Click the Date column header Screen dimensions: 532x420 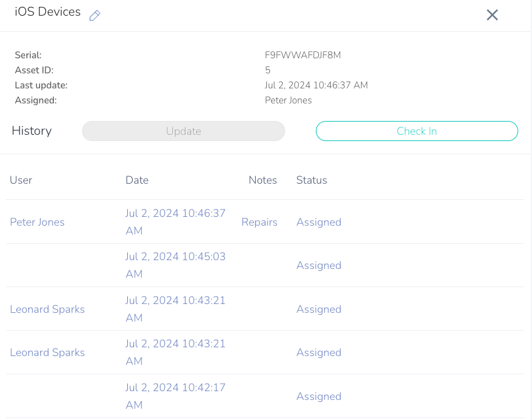[137, 180]
